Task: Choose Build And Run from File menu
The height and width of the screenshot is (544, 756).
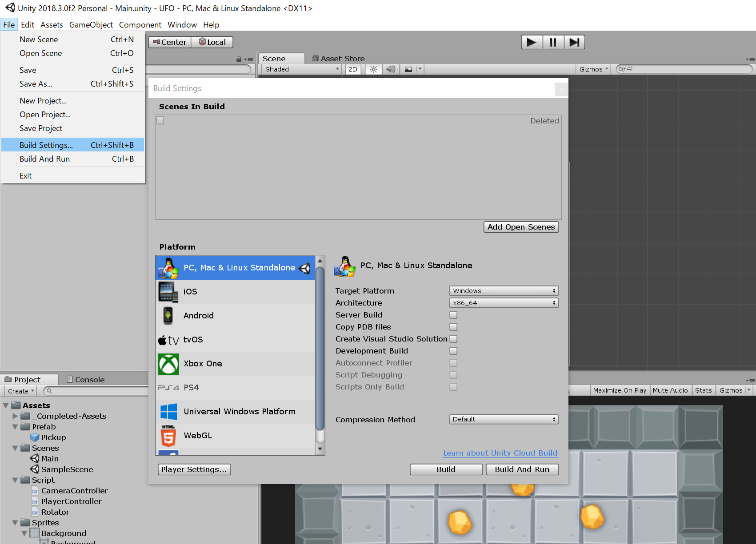Action: (x=44, y=159)
